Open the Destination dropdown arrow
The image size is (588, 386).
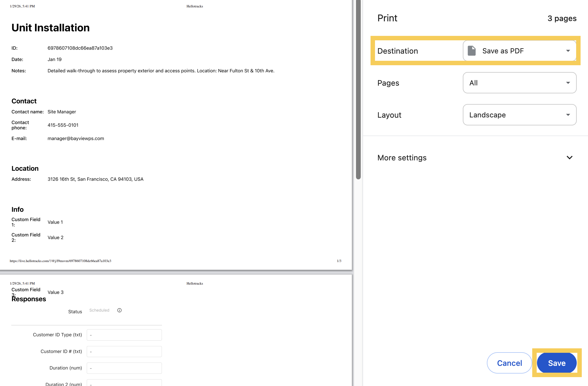click(x=568, y=51)
